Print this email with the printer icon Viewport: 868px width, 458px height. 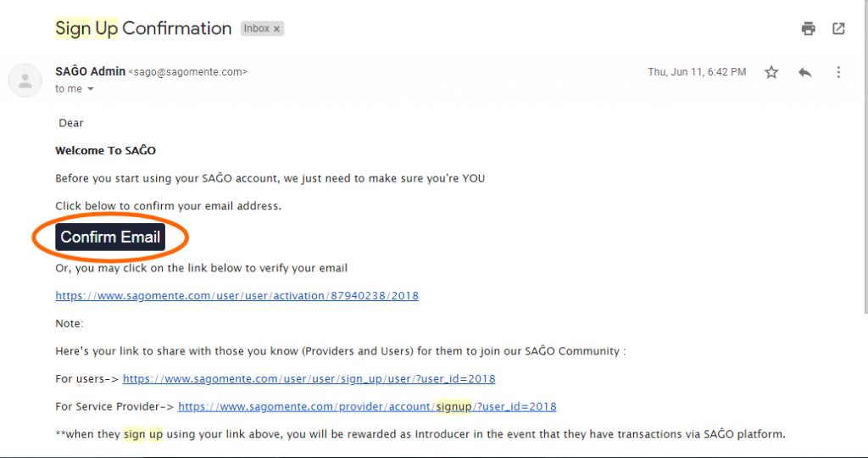pos(809,29)
